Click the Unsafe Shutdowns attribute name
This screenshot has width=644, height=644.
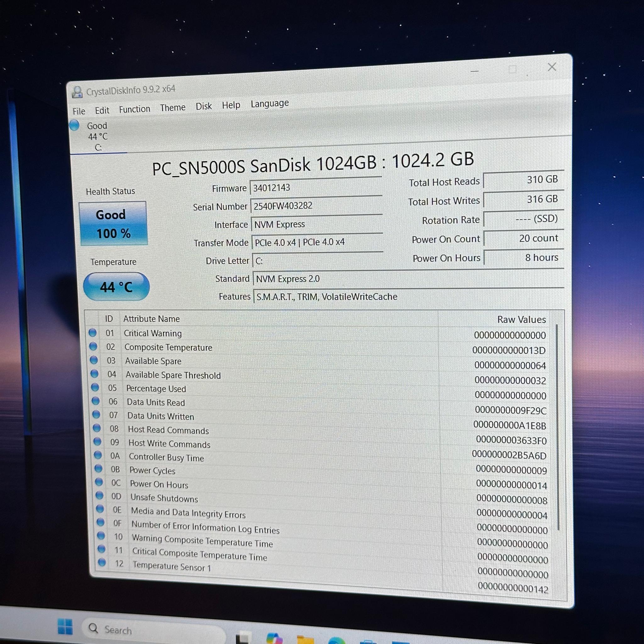tap(164, 498)
